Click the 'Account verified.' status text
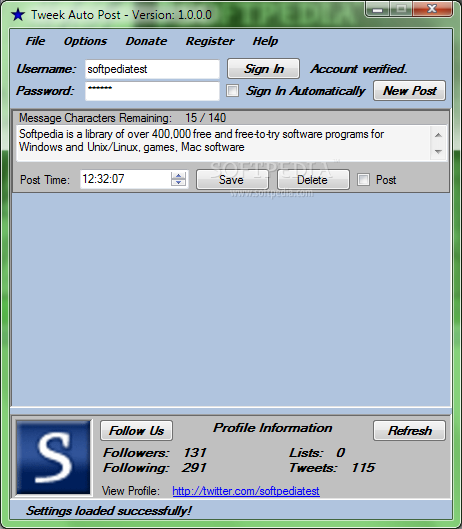The image size is (462, 529). click(359, 69)
